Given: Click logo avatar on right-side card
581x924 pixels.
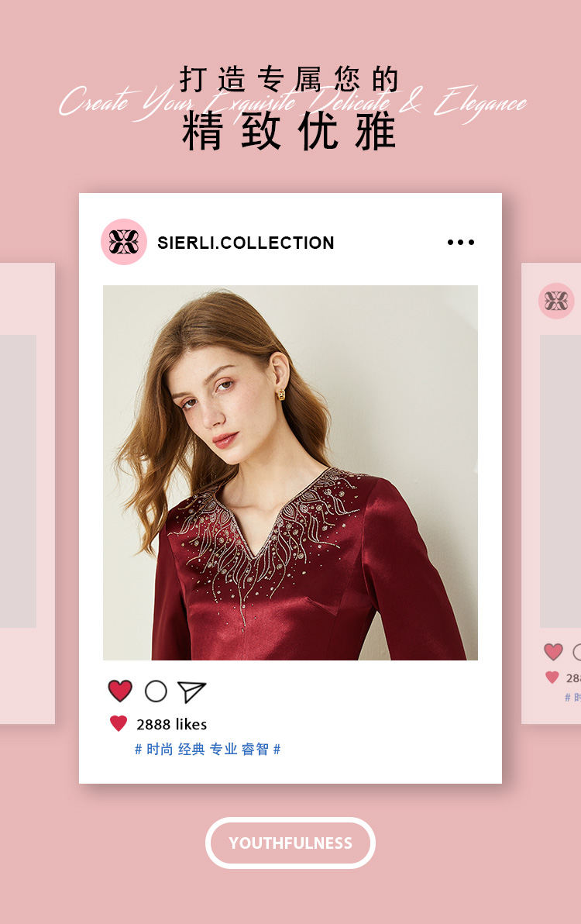Looking at the screenshot, I should [x=556, y=301].
